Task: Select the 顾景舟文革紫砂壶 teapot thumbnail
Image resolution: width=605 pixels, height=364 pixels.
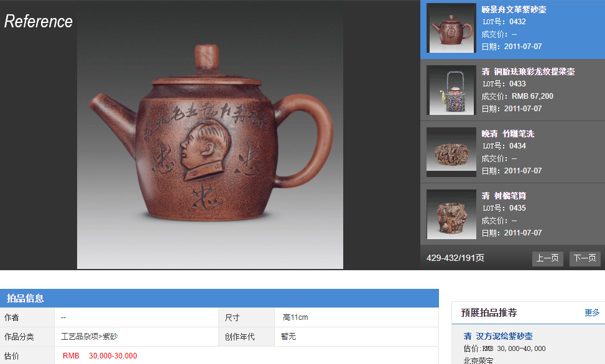Action: (451, 28)
